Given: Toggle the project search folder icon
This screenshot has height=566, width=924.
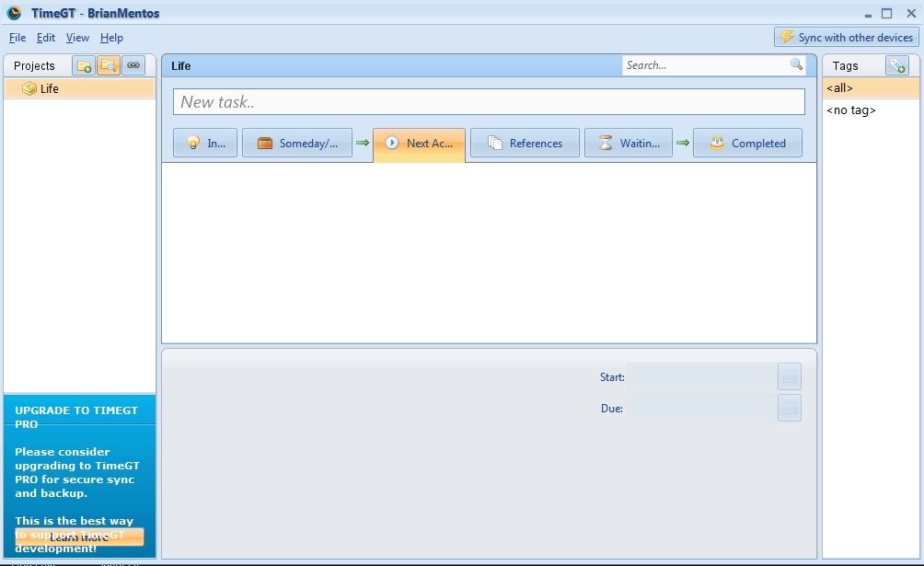Looking at the screenshot, I should tap(109, 65).
